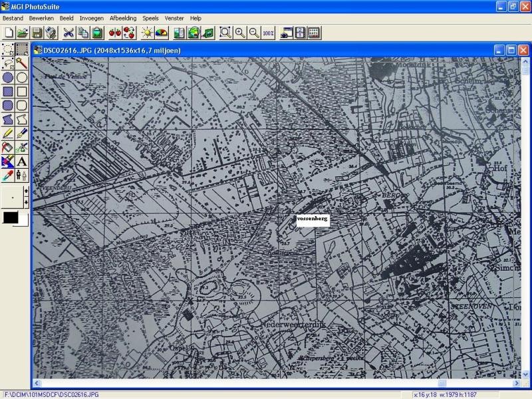Decrease brush size with down arrow
Screen dimensions: 532x399
click(x=26, y=202)
